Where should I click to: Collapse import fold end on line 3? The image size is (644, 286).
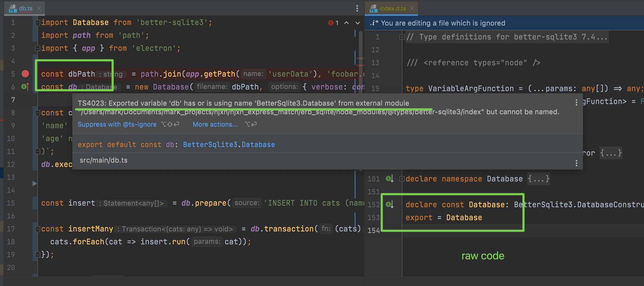38,48
